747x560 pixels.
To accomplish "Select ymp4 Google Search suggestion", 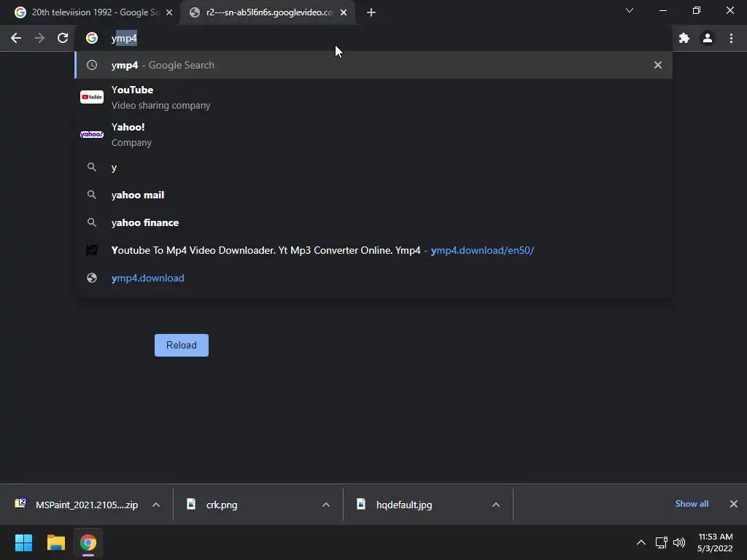I will [374, 65].
